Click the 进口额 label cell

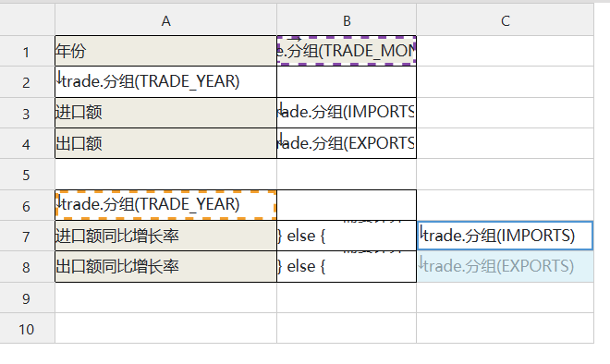click(x=165, y=113)
